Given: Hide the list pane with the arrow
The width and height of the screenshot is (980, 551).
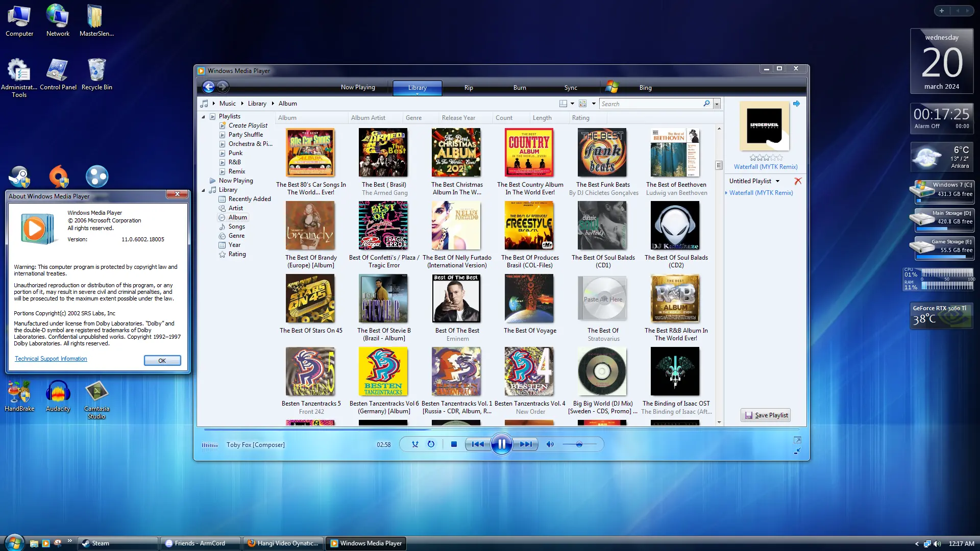Looking at the screenshot, I should 796,104.
